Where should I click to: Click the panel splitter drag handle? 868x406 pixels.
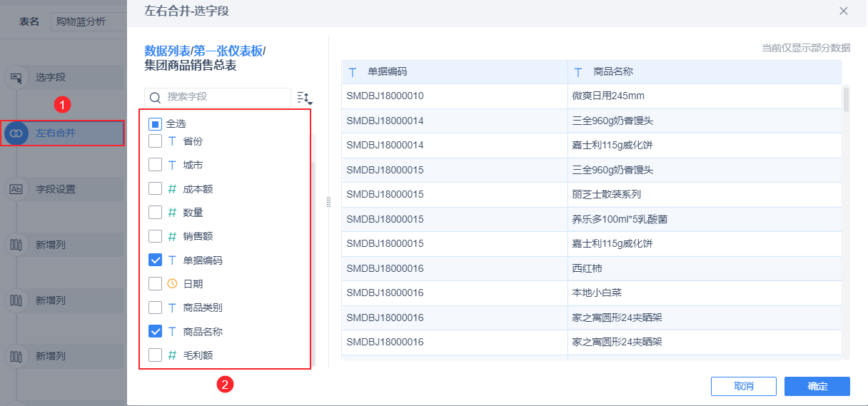pos(329,202)
